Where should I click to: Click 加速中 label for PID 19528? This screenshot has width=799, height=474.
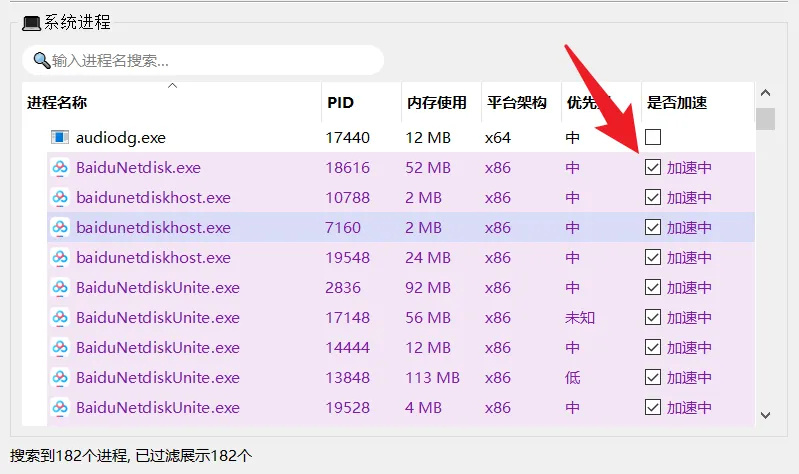point(689,408)
